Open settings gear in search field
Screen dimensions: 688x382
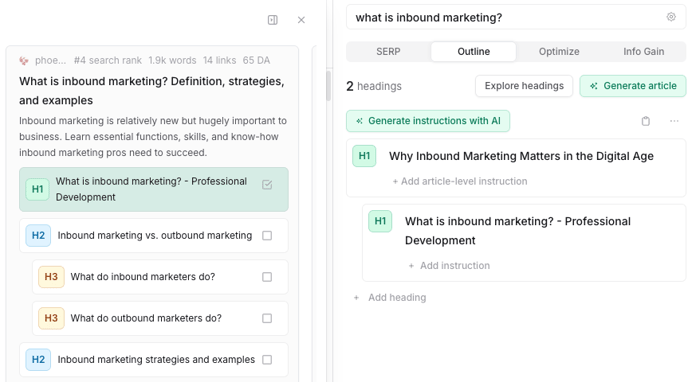(x=671, y=17)
